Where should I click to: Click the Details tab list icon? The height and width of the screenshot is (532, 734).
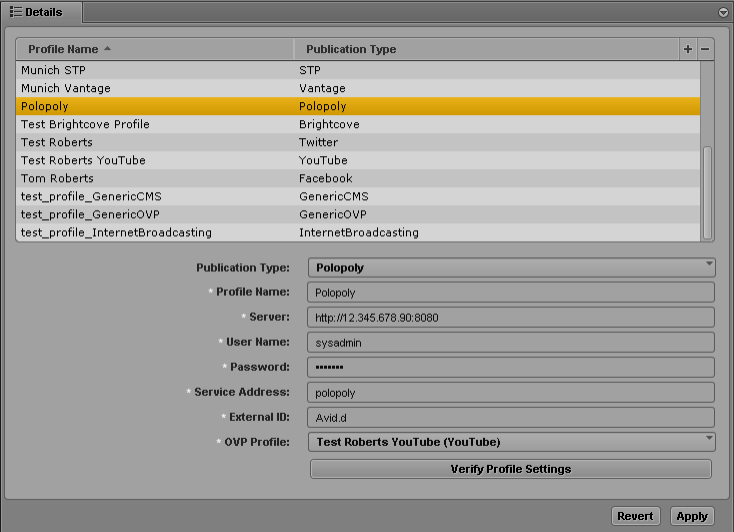click(16, 12)
